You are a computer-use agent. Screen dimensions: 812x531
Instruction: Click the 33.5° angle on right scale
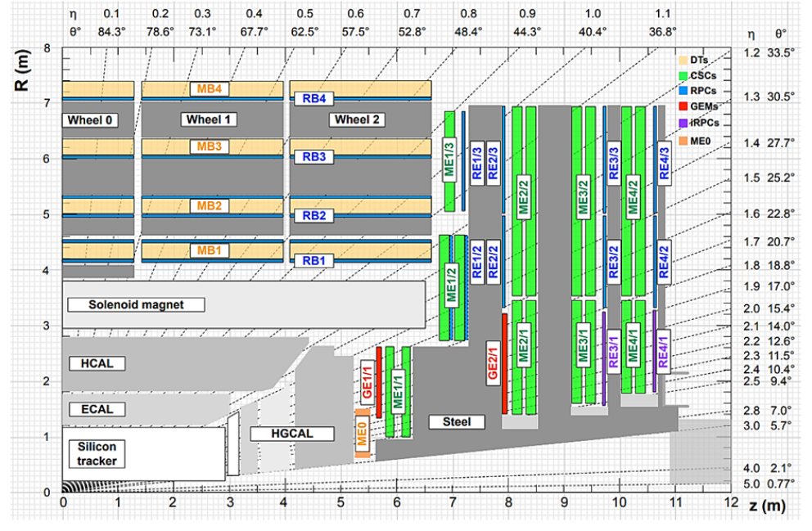780,53
